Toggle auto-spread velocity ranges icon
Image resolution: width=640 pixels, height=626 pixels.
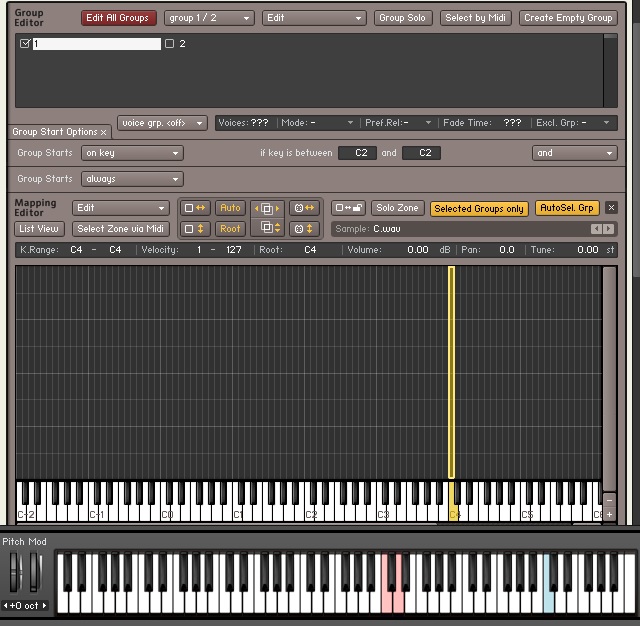[x=195, y=229]
